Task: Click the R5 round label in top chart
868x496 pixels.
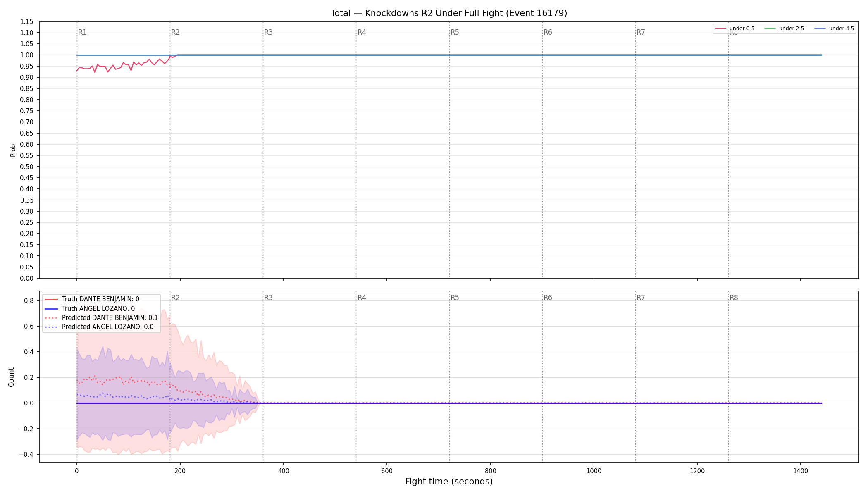Action: 455,32
